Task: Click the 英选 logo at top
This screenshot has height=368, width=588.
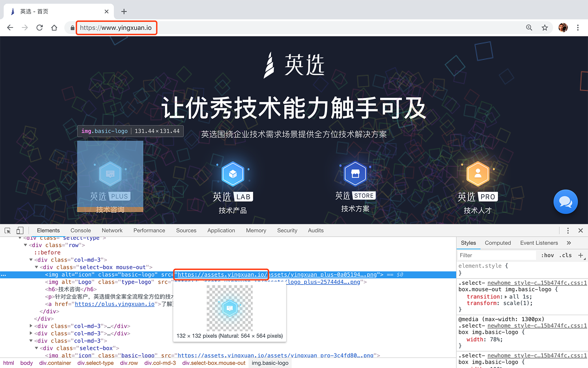Action: pyautogui.click(x=294, y=65)
